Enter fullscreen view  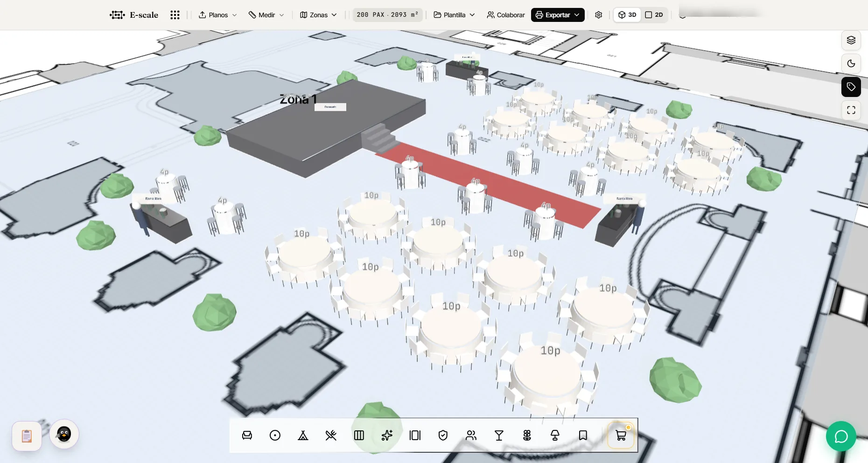(x=851, y=110)
